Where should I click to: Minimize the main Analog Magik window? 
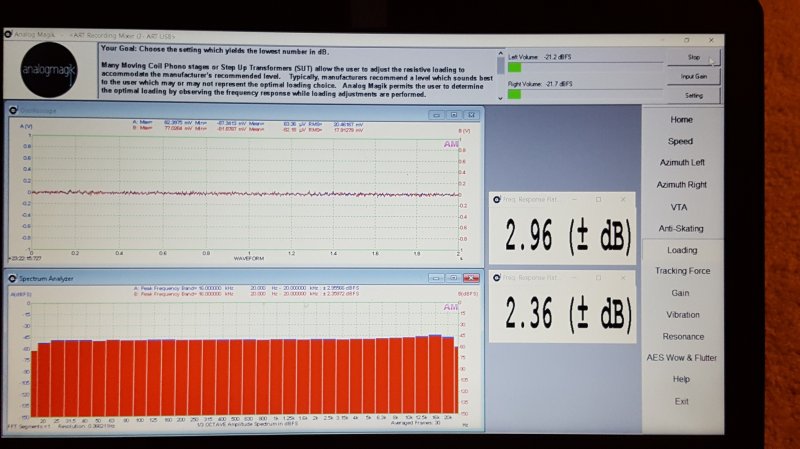[663, 40]
